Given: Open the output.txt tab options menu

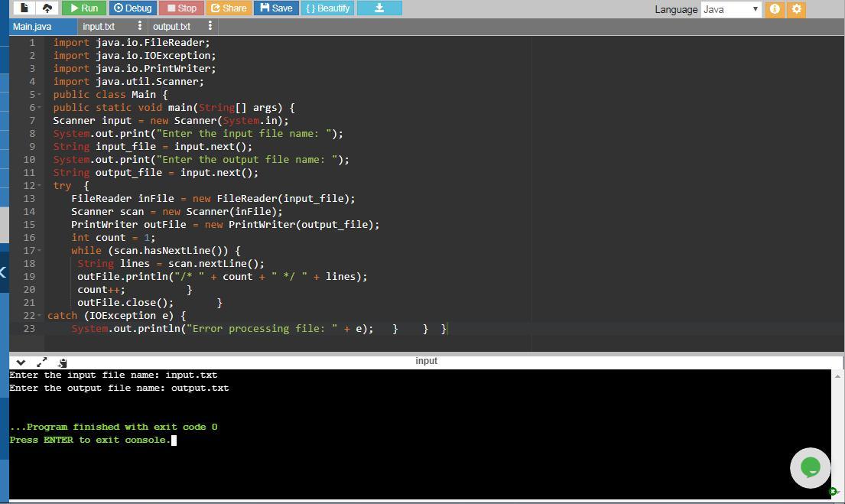Looking at the screenshot, I should click(x=210, y=26).
